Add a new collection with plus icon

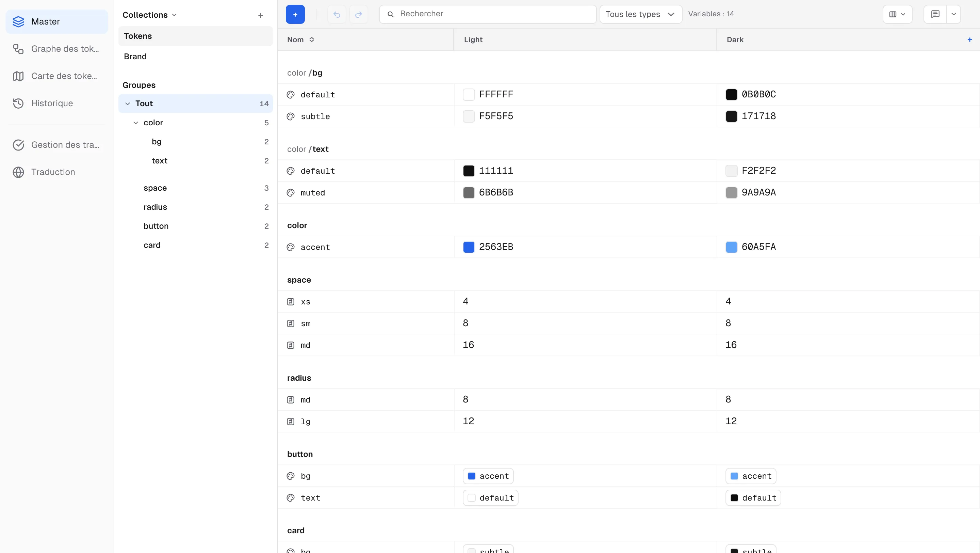click(x=261, y=16)
